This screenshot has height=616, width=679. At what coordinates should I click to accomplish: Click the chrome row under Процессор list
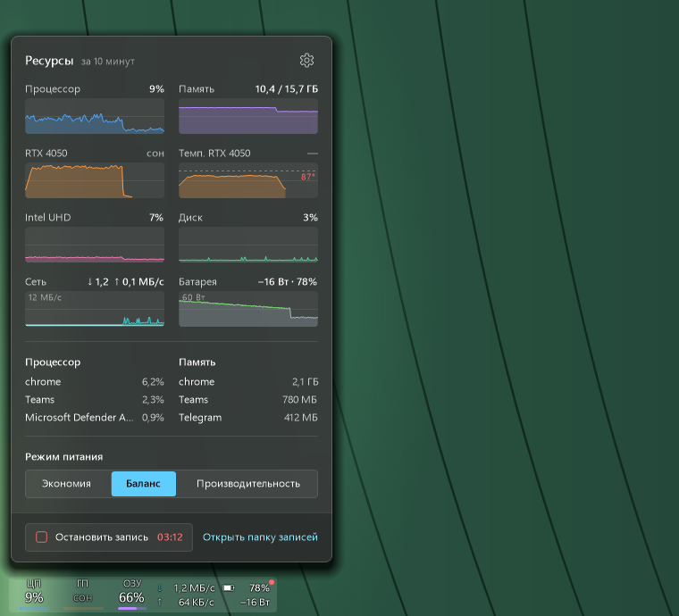tap(95, 382)
